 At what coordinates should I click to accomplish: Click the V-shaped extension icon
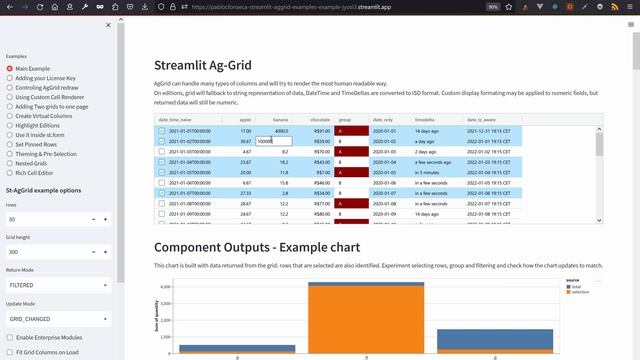540,7
